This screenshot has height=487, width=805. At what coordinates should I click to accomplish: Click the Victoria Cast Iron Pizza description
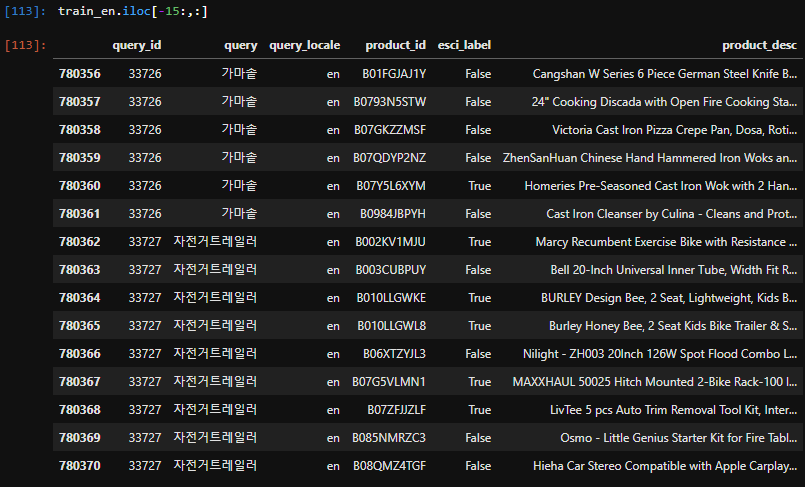675,130
